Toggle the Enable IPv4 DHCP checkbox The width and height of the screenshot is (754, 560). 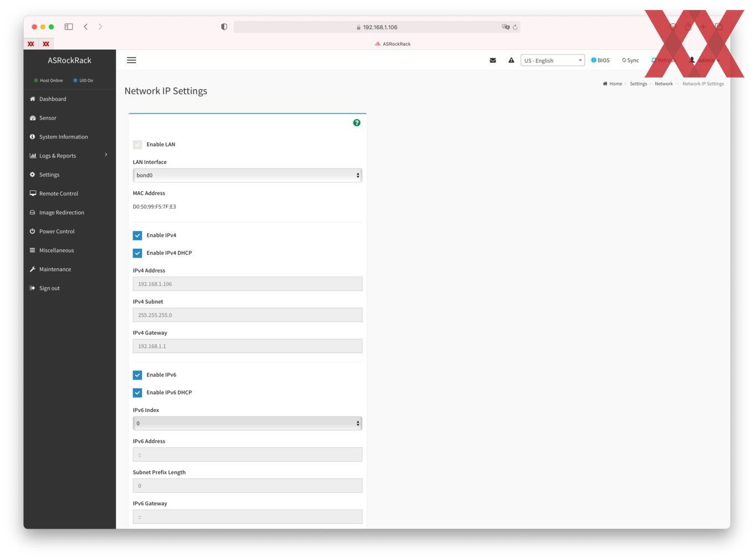137,253
